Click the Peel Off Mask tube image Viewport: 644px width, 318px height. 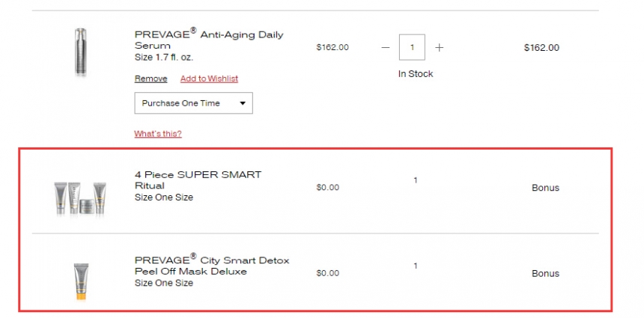click(82, 281)
